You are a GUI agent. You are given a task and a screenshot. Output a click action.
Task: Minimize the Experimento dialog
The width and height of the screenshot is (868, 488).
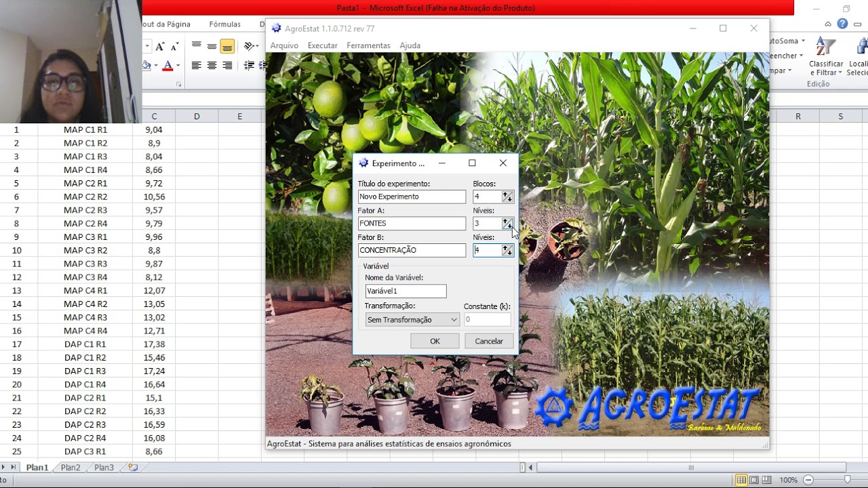click(x=442, y=163)
